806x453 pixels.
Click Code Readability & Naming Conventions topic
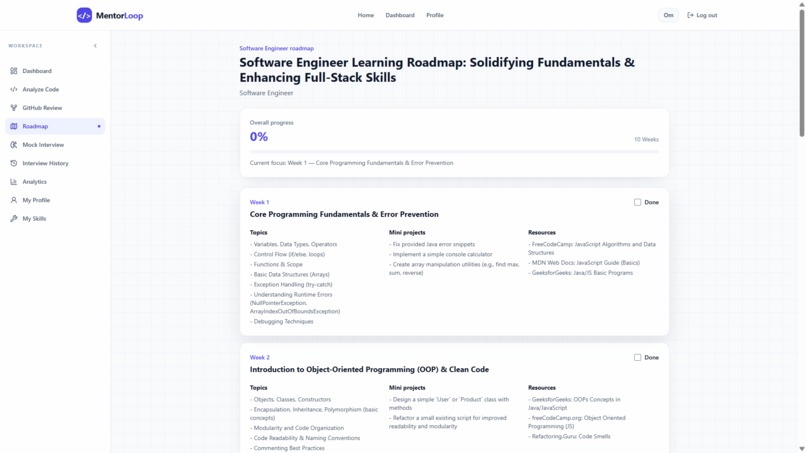click(x=305, y=439)
